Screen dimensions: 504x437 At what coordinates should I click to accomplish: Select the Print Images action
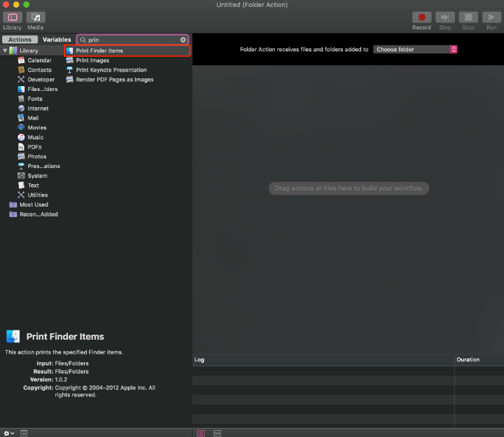coord(127,60)
